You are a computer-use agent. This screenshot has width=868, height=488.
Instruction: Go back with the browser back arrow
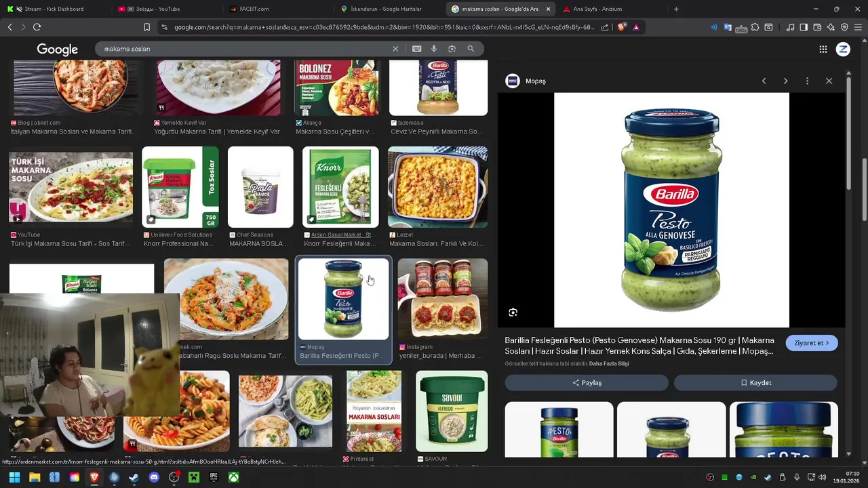[x=9, y=27]
